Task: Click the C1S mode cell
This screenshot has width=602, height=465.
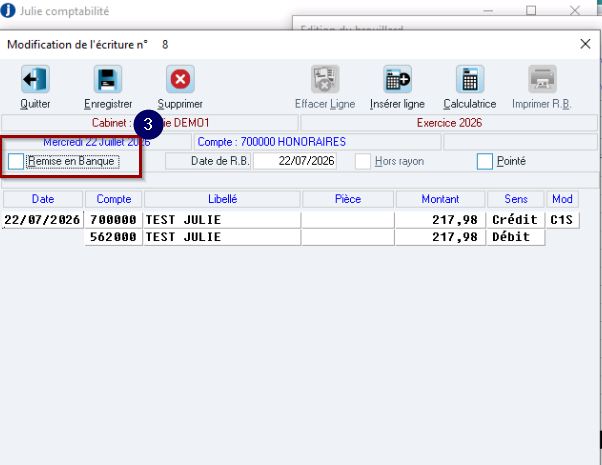Action: [x=562, y=220]
